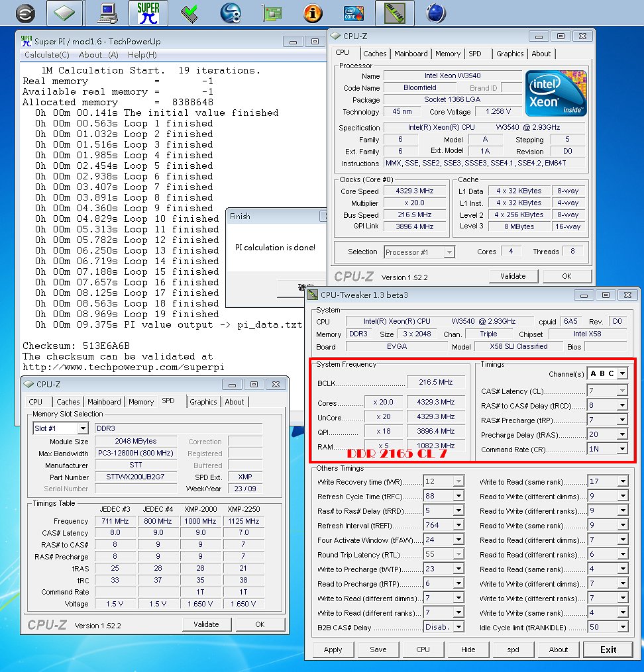Click Exit button in CPU-Tweaker
The width and height of the screenshot is (644, 672).
pyautogui.click(x=608, y=649)
